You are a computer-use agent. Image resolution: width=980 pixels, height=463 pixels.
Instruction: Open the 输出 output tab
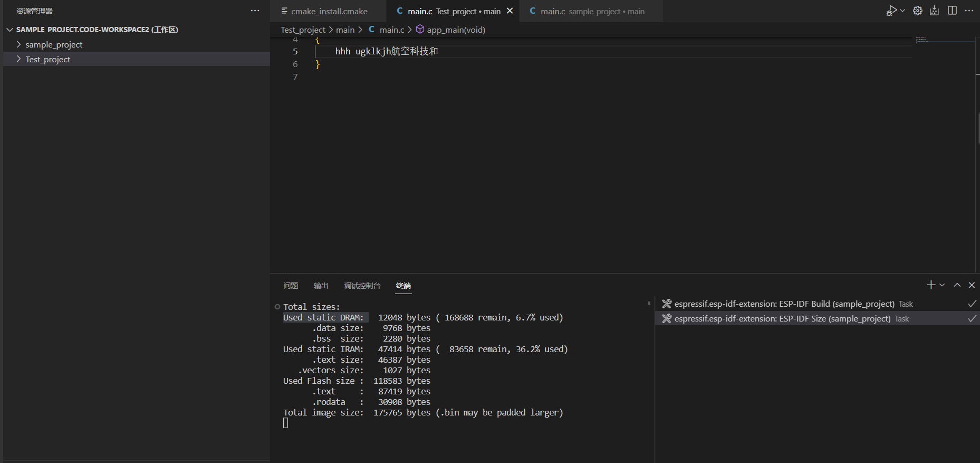[321, 286]
